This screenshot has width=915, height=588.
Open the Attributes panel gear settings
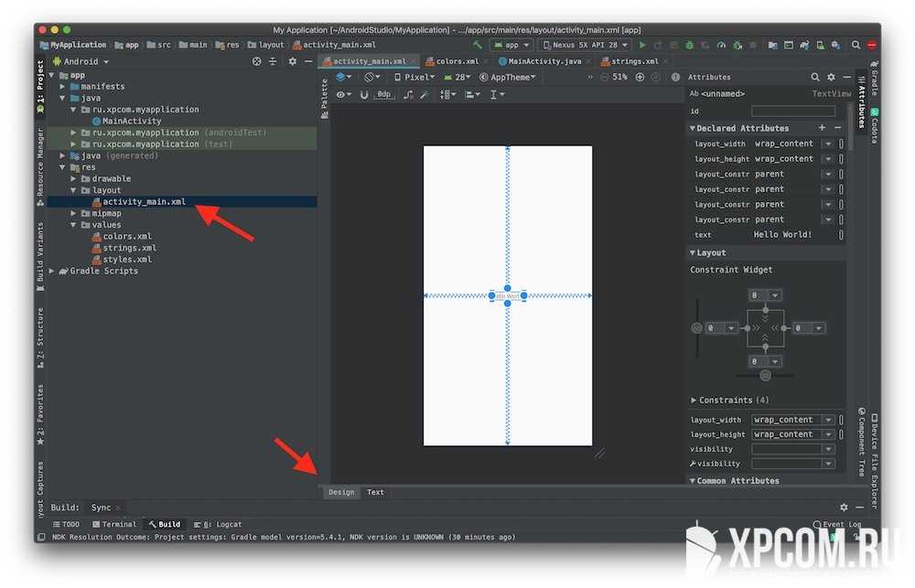click(x=831, y=78)
